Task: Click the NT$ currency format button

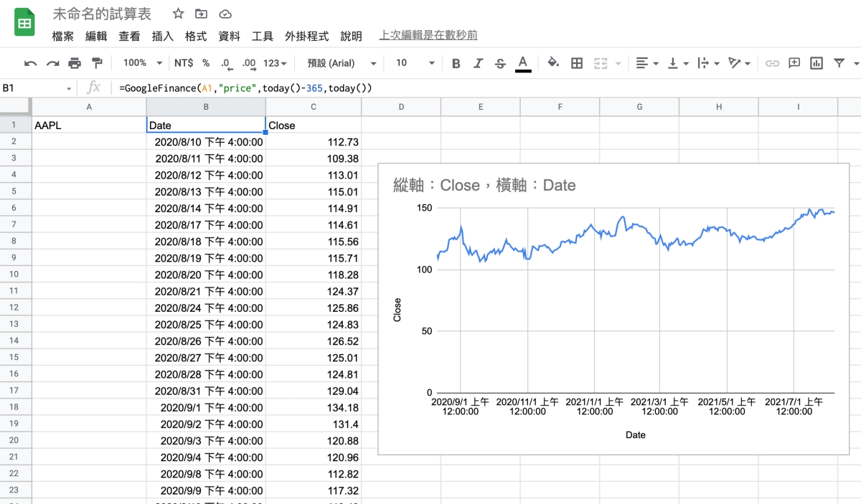Action: point(184,63)
